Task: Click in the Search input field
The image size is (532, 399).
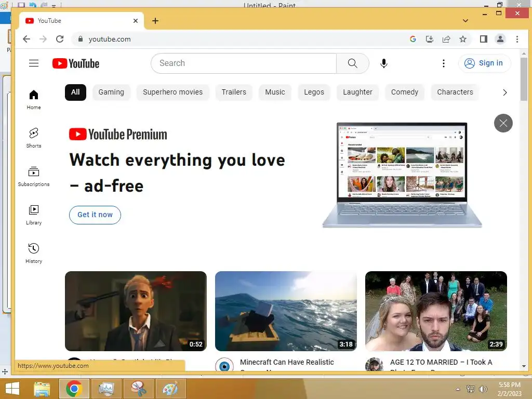Action: (x=244, y=63)
